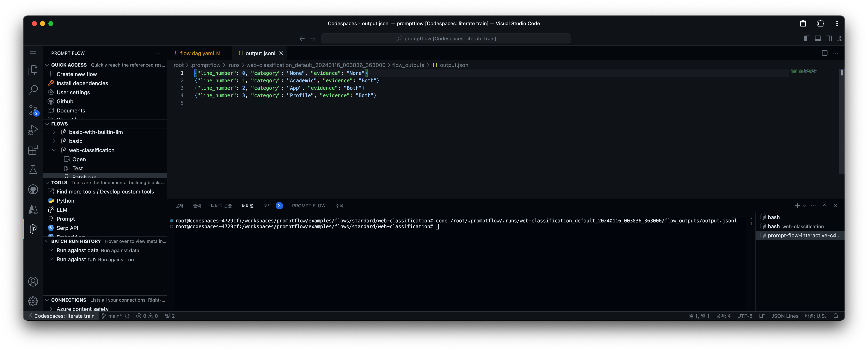Open terminal panel more actions ellipsis

point(814,205)
